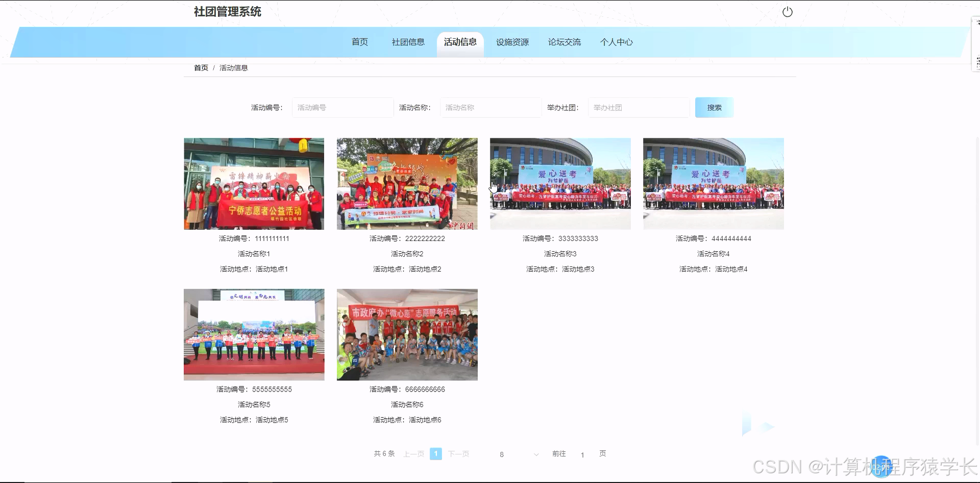980x483 pixels.
Task: Click the 社团管理系统 title
Action: pyautogui.click(x=228, y=12)
